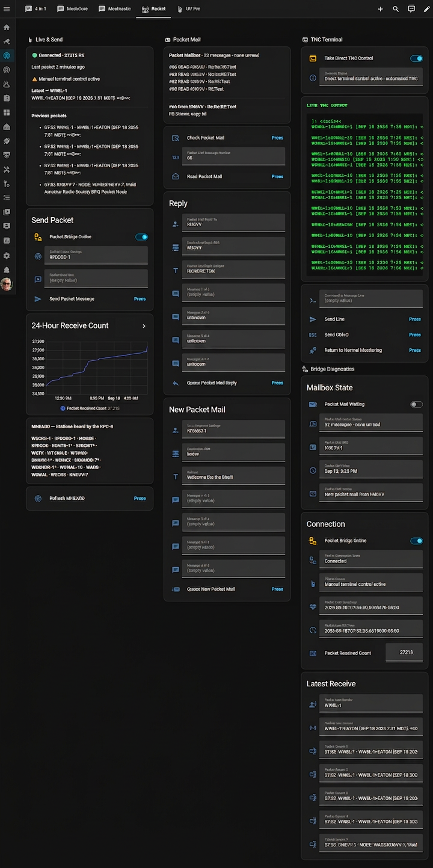This screenshot has width=433, height=868.
Task: Click the Packet Received Count counter icon
Action: [x=313, y=653]
